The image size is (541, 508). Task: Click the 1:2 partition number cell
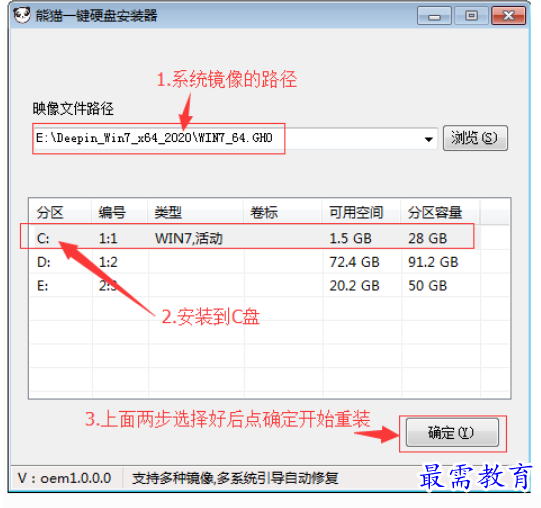click(x=108, y=262)
